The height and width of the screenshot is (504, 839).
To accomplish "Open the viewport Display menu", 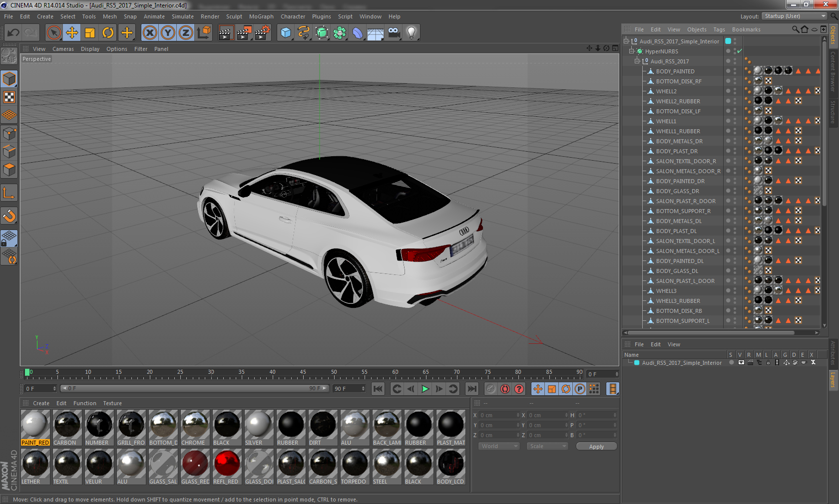I will [x=90, y=49].
